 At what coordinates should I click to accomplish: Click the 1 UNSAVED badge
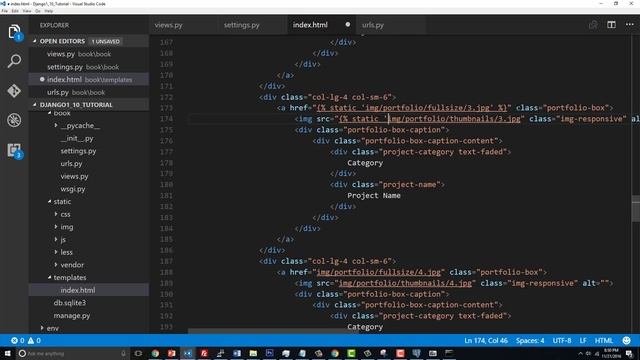pyautogui.click(x=105, y=41)
